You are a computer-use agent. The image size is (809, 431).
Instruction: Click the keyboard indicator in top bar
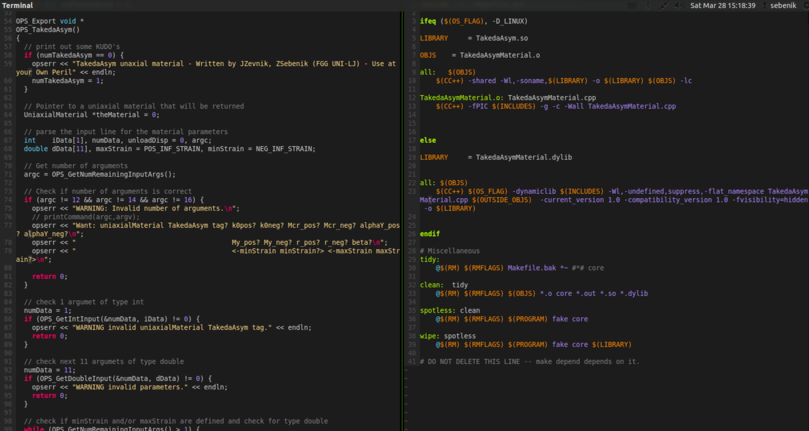632,6
